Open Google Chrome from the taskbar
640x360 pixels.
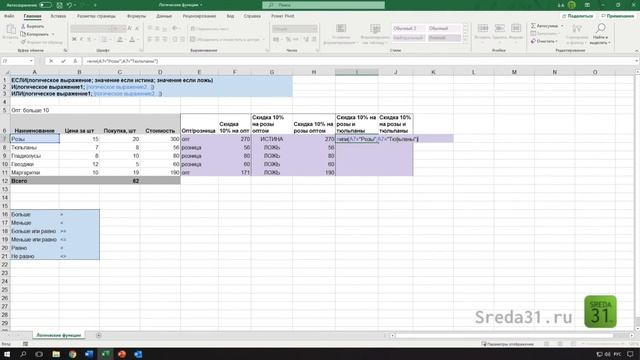pyautogui.click(x=72, y=354)
